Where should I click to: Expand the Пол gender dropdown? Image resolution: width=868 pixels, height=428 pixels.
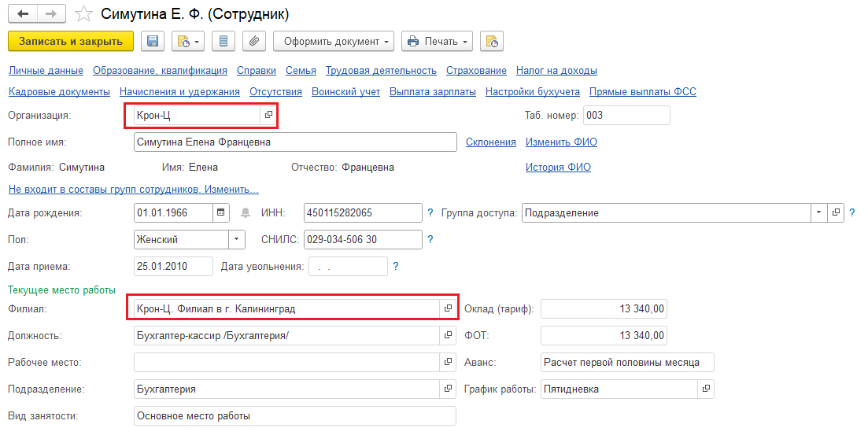tap(237, 239)
